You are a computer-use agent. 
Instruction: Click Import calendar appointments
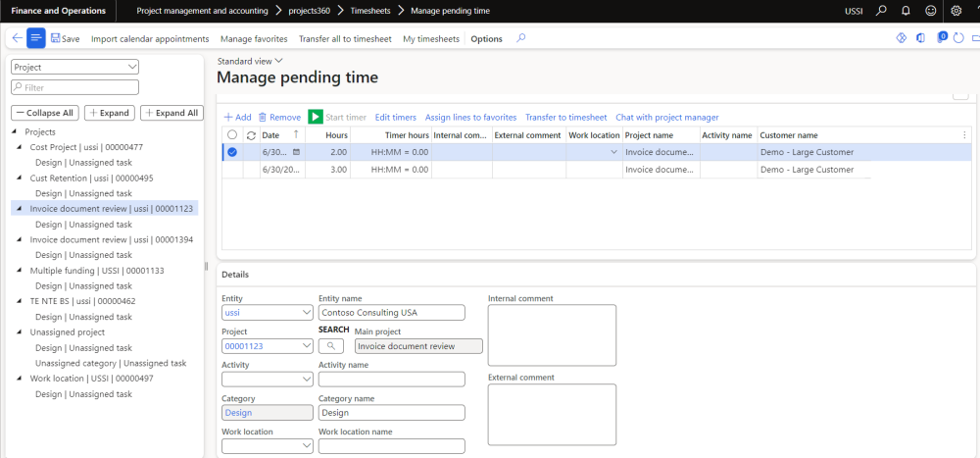click(x=150, y=39)
